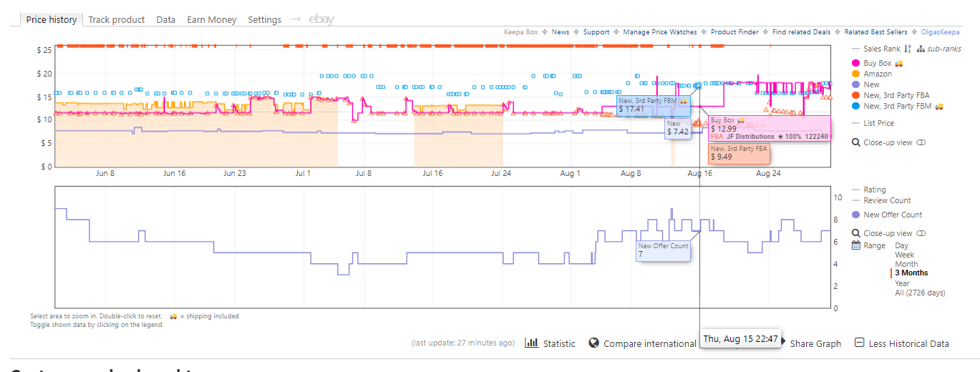Image resolution: width=980 pixels, height=372 pixels.
Task: Click the orange Amazon legend color dot
Action: (856, 74)
